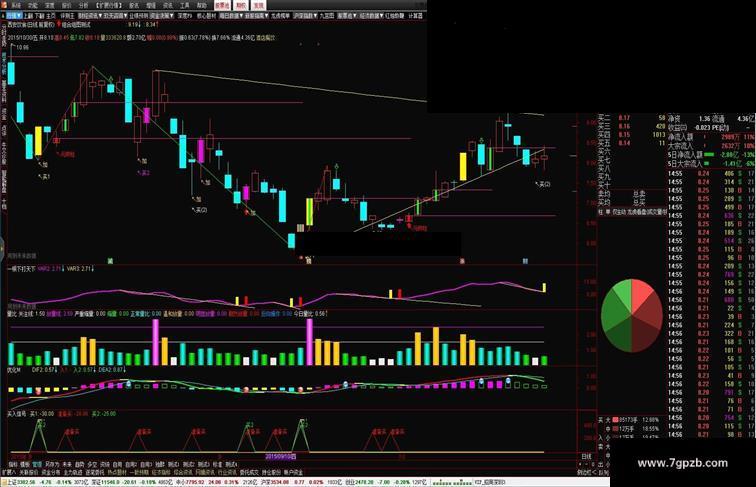
Task: Click 上翻 to page up
Action: (x=28, y=16)
